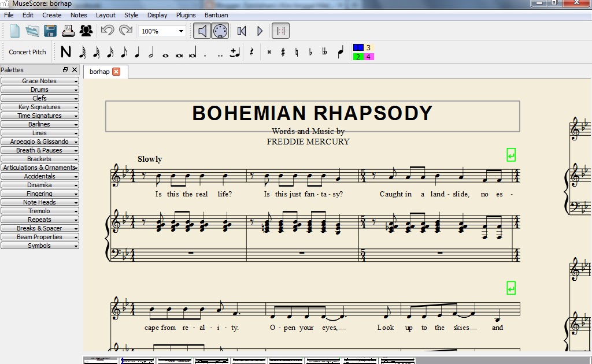Expand the Tremolo palette
Image resolution: width=592 pixels, height=364 pixels.
40,211
